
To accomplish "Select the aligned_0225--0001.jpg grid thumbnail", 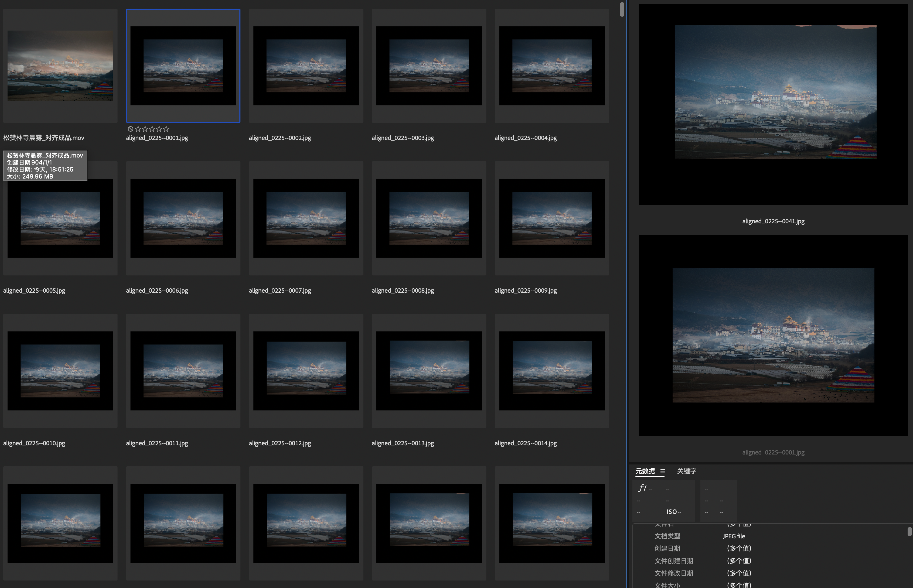I will pos(183,66).
